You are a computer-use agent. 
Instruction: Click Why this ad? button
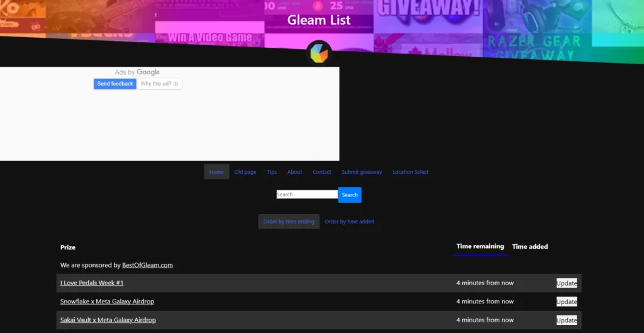coord(159,84)
